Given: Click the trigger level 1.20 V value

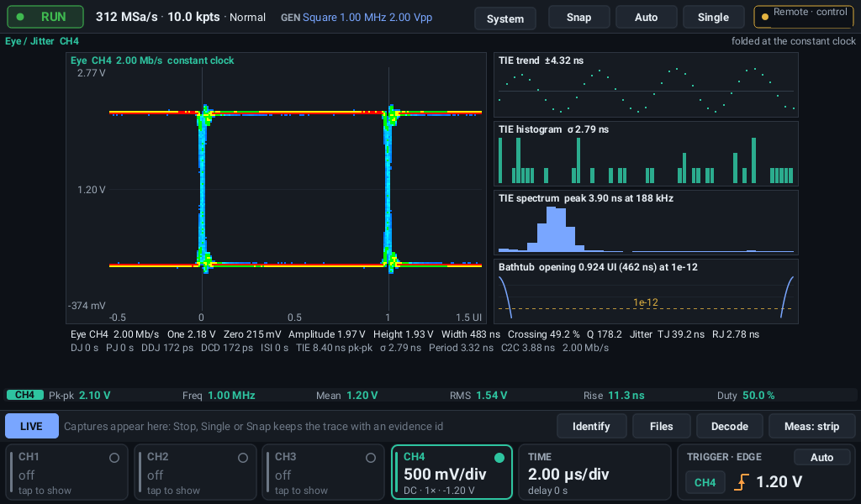Looking at the screenshot, I should (779, 482).
